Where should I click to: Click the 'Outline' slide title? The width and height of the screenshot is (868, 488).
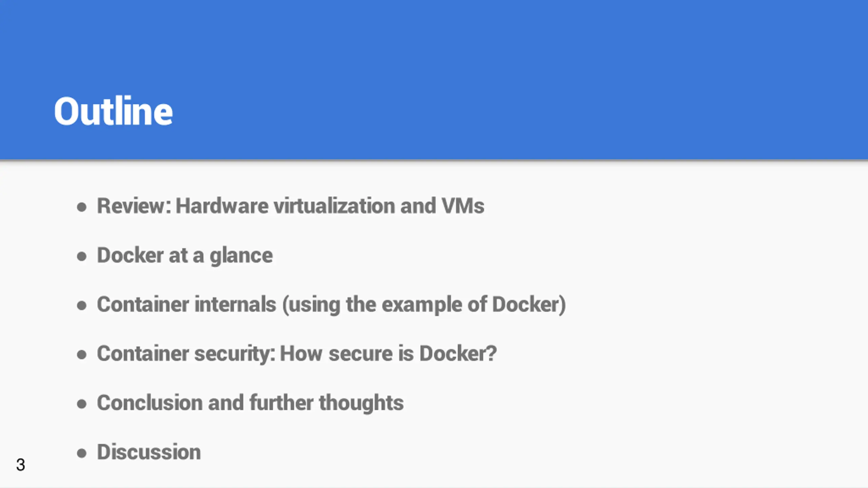(x=113, y=111)
